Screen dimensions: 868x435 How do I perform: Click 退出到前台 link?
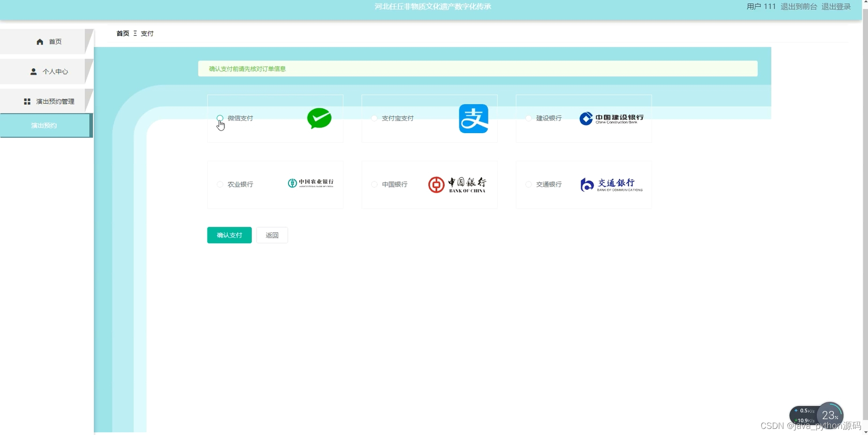[x=799, y=7]
